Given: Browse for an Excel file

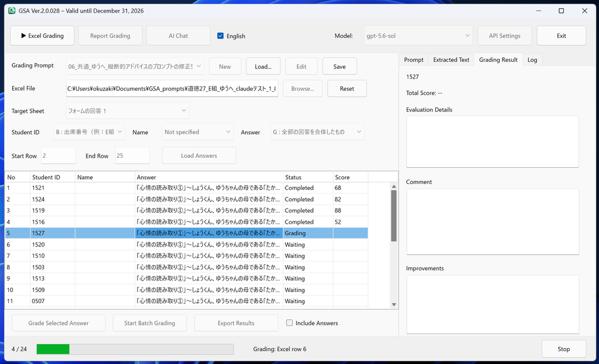Looking at the screenshot, I should pyautogui.click(x=302, y=89).
